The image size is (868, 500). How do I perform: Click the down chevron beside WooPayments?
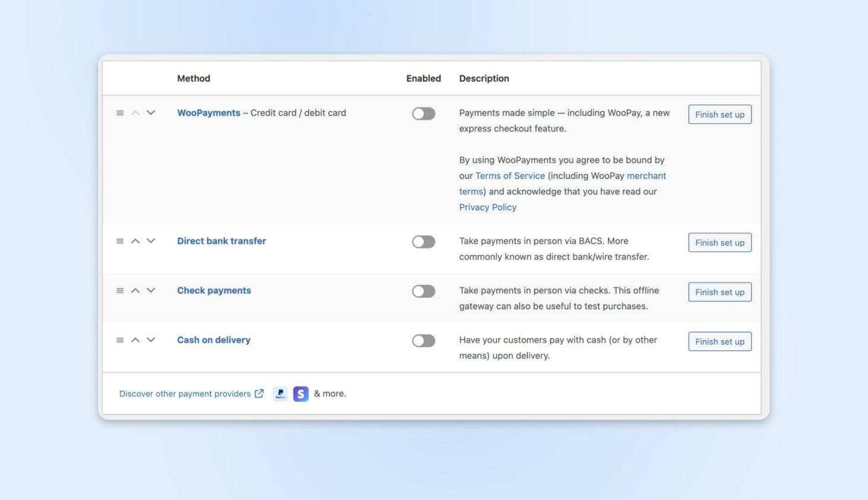[150, 112]
